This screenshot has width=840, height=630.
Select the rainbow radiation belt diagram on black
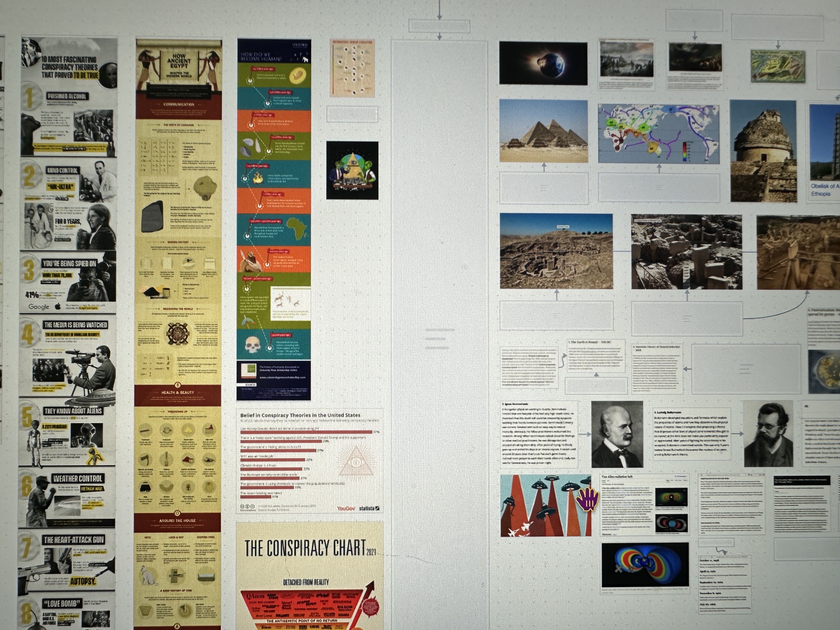(645, 565)
